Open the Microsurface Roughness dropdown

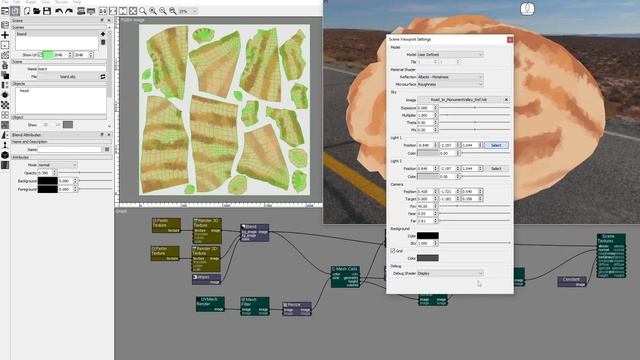pos(450,84)
